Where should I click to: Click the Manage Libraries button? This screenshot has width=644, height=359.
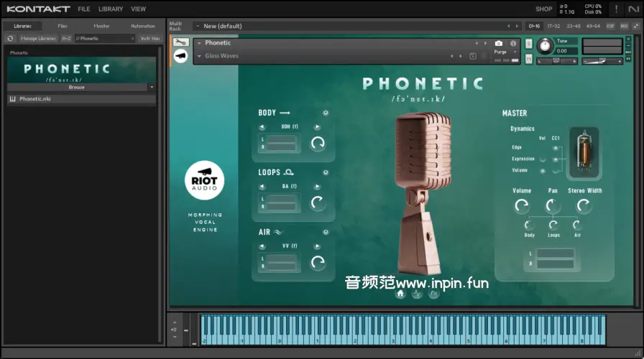pos(39,38)
